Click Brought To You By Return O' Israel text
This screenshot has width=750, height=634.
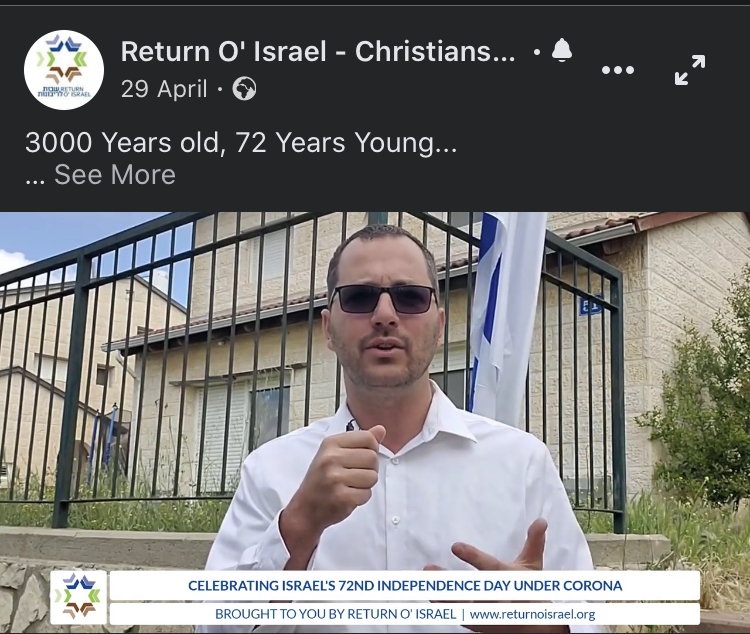[335, 614]
